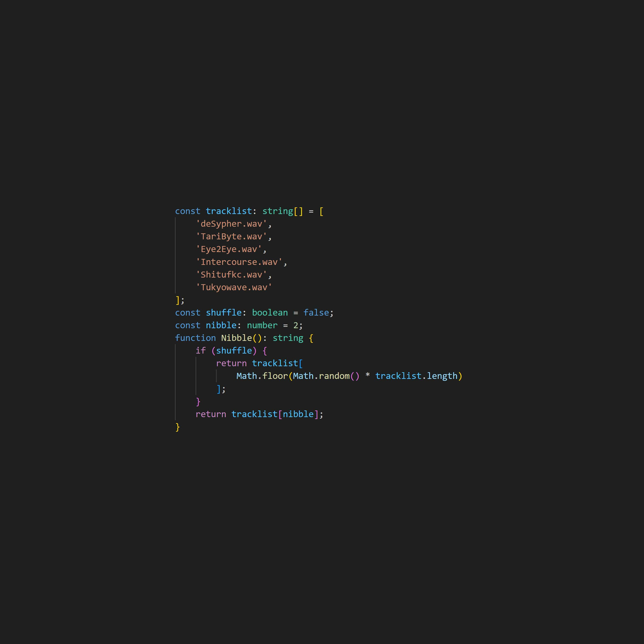This screenshot has height=644, width=644.
Task: Click Math.floor call
Action: pyautogui.click(x=262, y=376)
